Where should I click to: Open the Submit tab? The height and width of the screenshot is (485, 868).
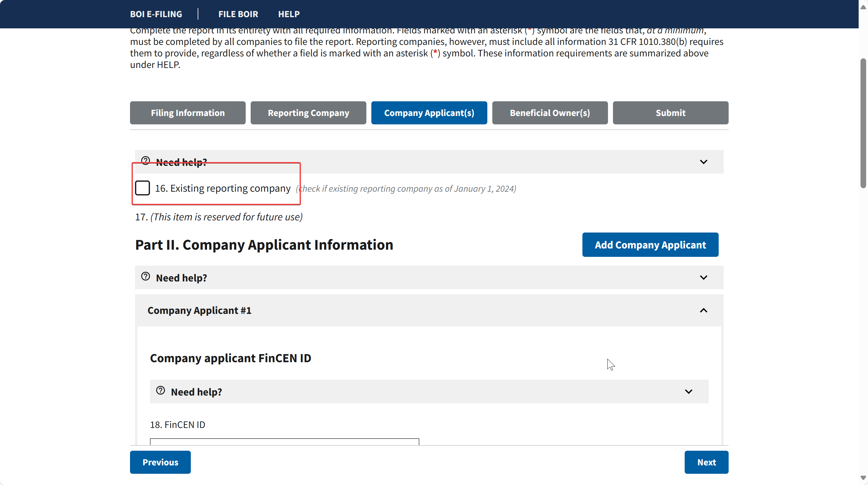[671, 113]
